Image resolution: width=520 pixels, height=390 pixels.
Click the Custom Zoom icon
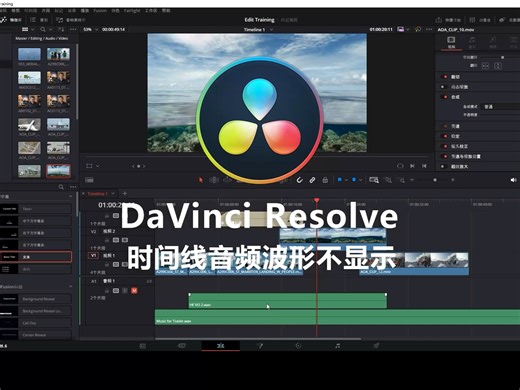click(401, 180)
